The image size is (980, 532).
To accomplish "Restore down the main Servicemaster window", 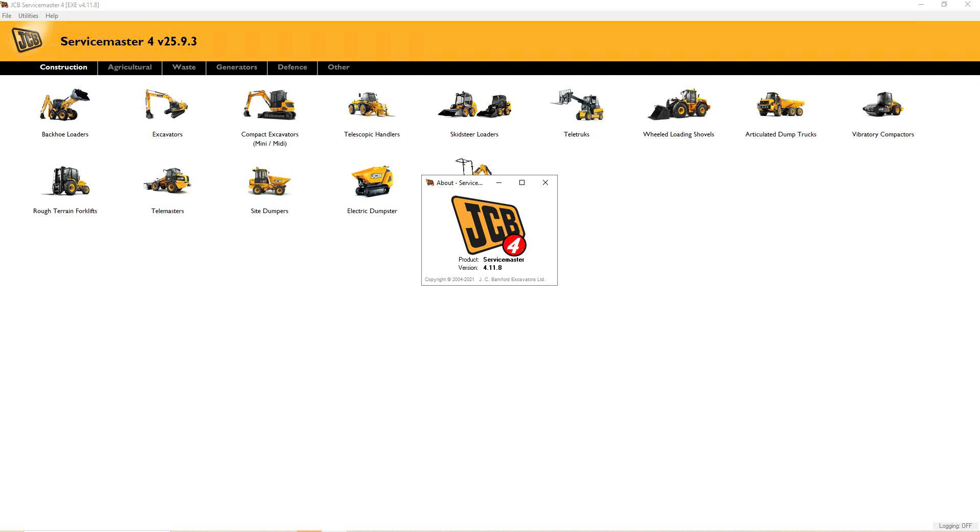I will pos(944,5).
